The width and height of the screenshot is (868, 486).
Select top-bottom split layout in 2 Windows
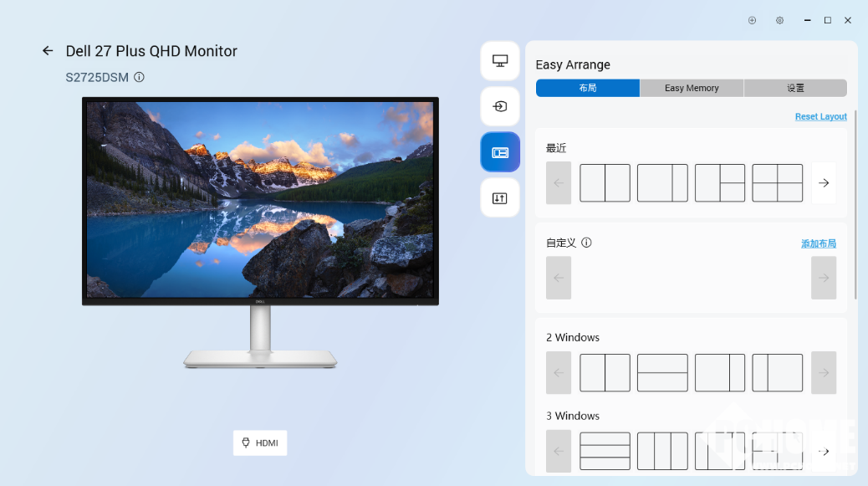pos(662,372)
